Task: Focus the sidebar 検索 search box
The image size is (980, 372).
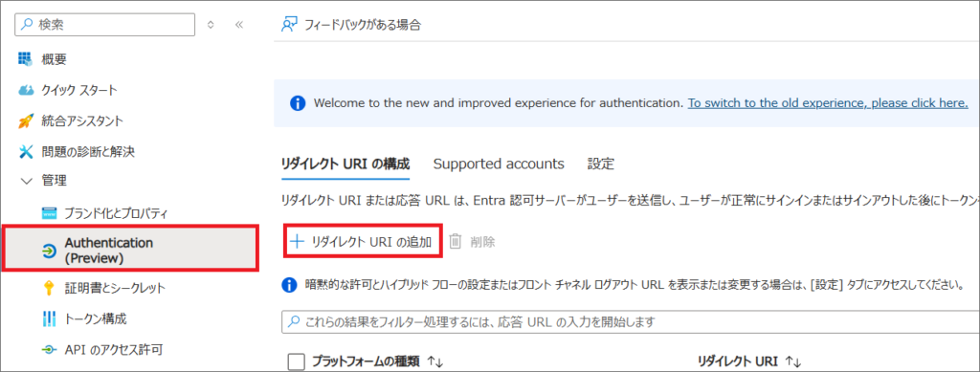Action: [x=105, y=24]
